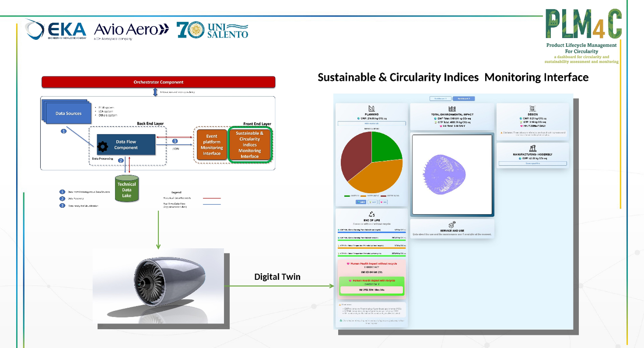The height and width of the screenshot is (348, 644).
Task: Click the Manufacturing / Assembly robot icon
Action: pos(532,148)
